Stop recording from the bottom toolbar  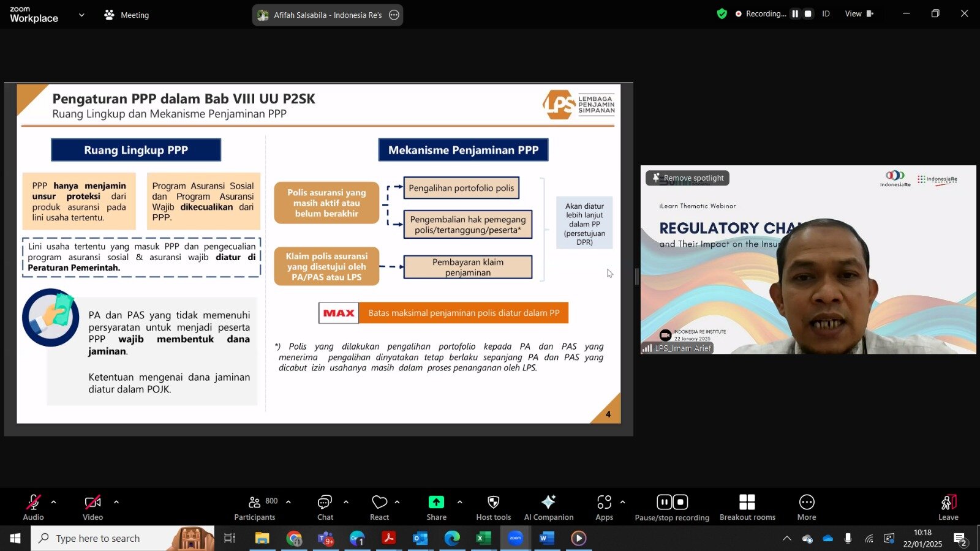(680, 502)
